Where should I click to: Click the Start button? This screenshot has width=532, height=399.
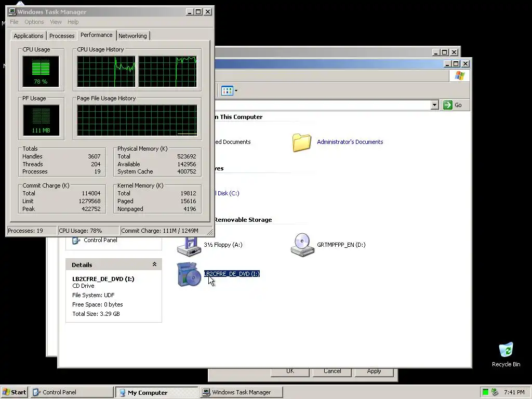click(x=14, y=392)
